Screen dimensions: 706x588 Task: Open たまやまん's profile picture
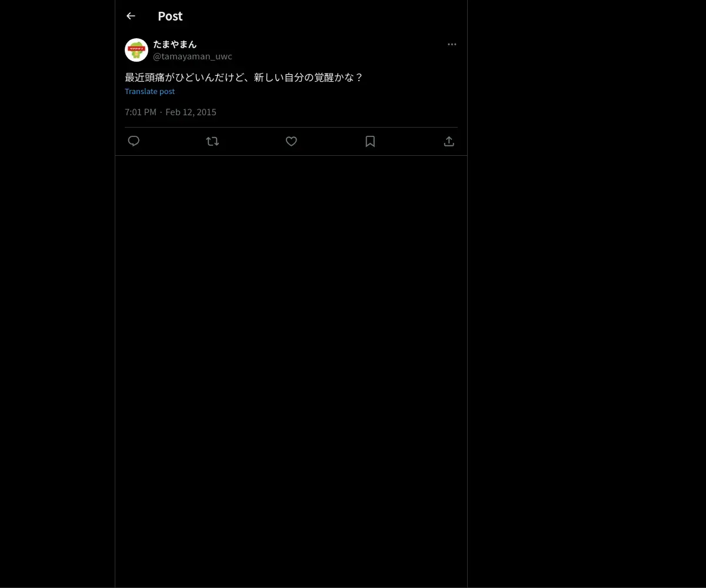pyautogui.click(x=136, y=50)
